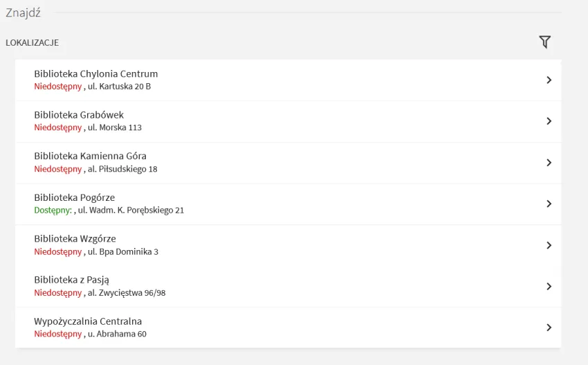Expand Wypożyczalnia Centralna chevron arrow

tap(549, 328)
